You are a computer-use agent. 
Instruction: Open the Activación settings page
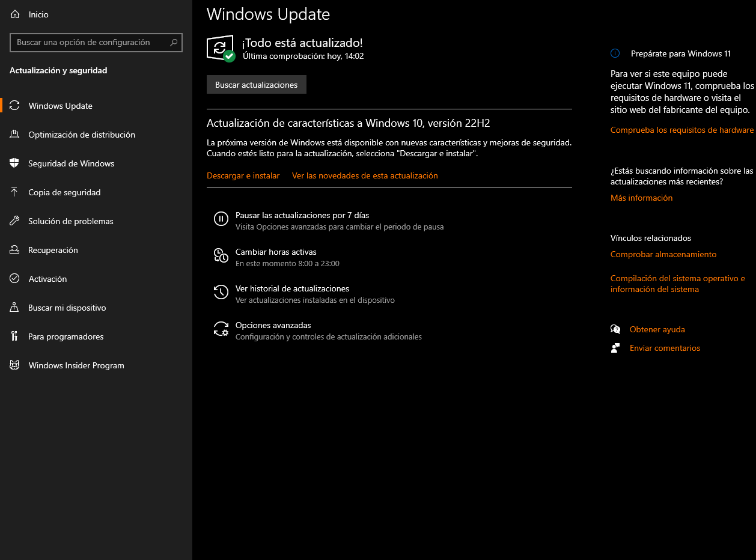tap(47, 279)
